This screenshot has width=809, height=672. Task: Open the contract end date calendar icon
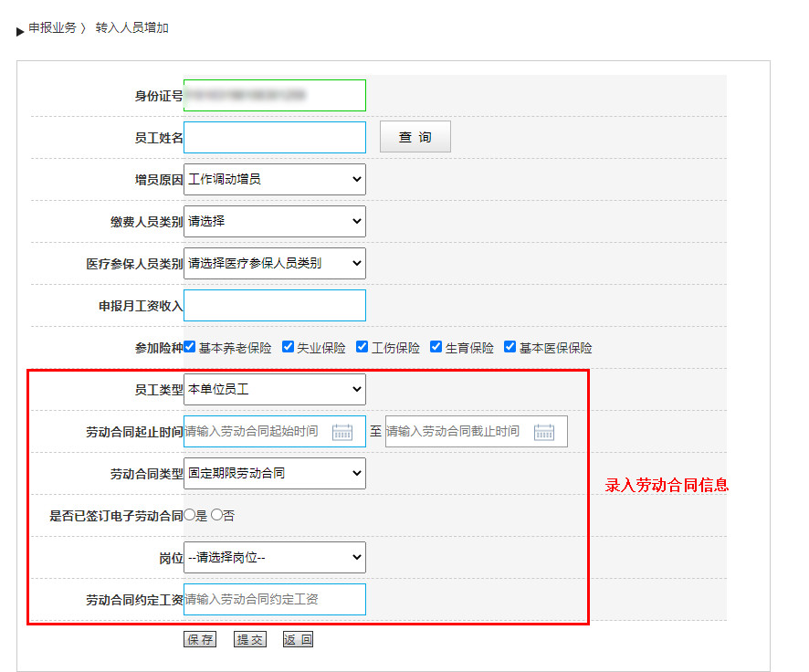543,432
